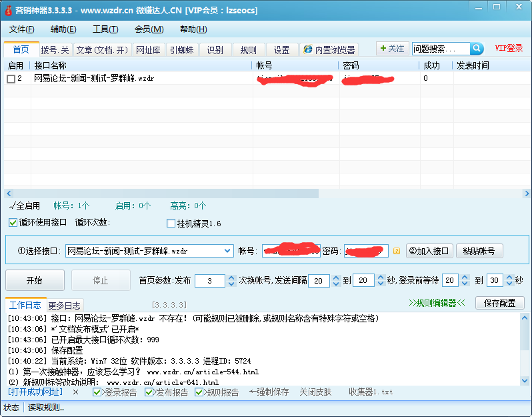The height and width of the screenshot is (417, 532).
Task: Click the VIP登录 link
Action: click(509, 48)
